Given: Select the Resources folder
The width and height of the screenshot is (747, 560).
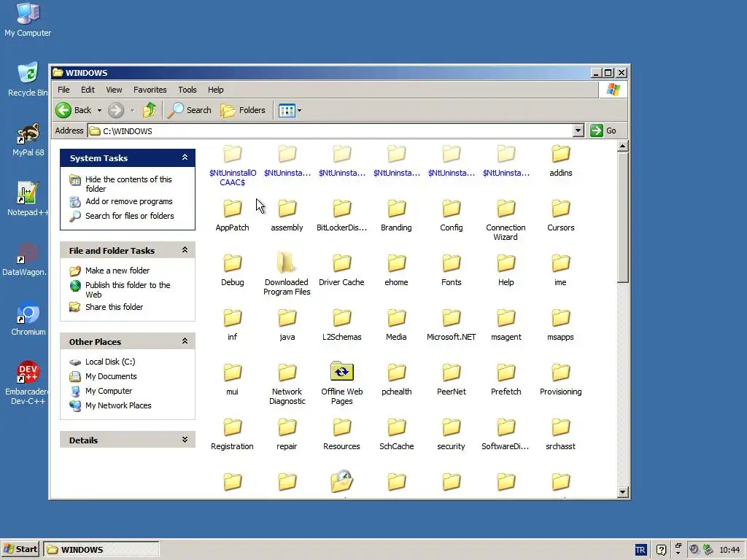Looking at the screenshot, I should tap(341, 435).
